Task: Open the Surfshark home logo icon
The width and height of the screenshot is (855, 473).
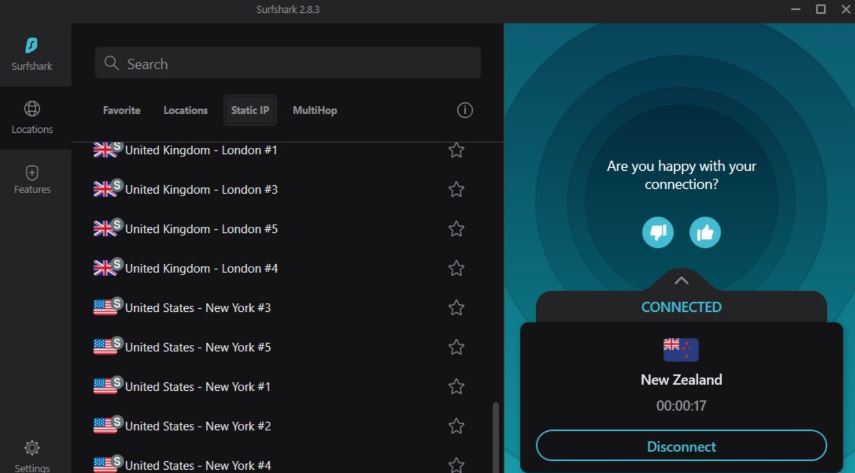Action: click(32, 45)
